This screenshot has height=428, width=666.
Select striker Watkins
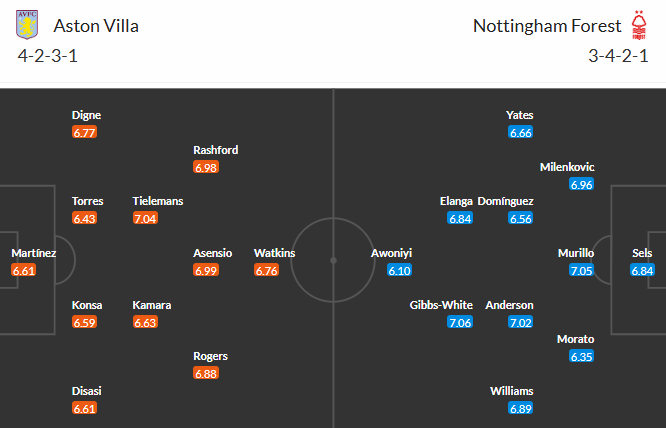click(274, 253)
